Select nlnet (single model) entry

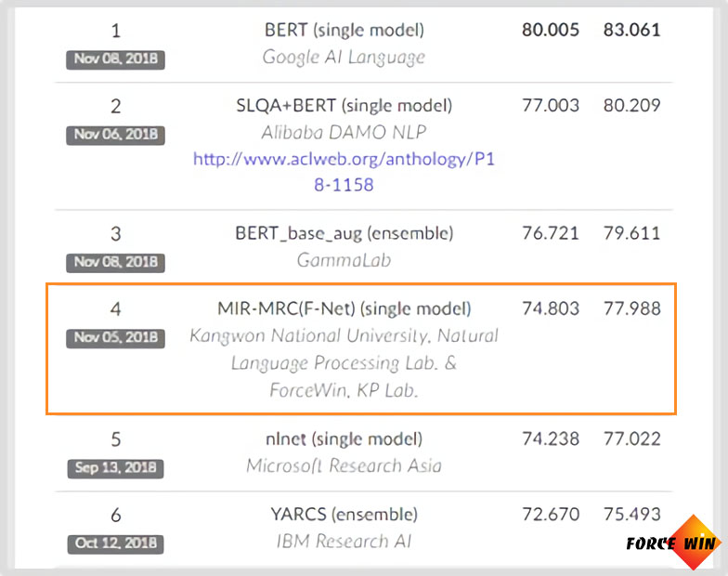[344, 439]
